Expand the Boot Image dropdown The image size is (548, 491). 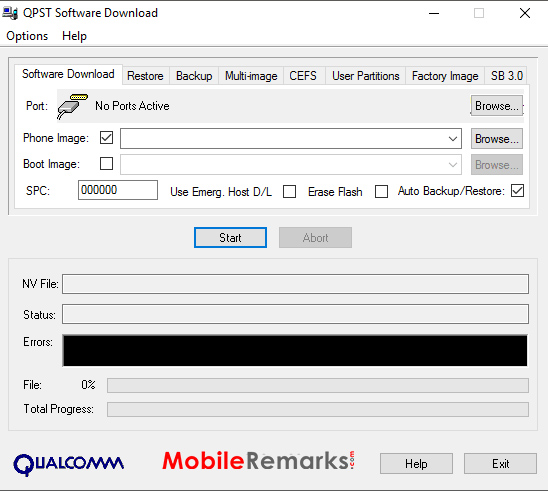click(453, 165)
